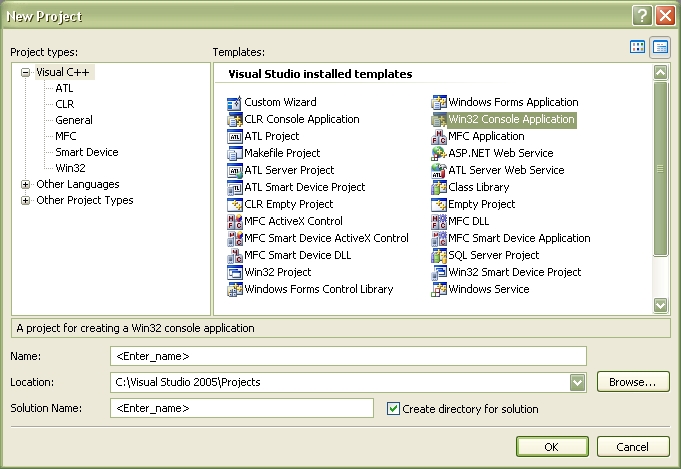Choose Windows Forms Control Library icon
681x469 pixels.
pyautogui.click(x=235, y=289)
